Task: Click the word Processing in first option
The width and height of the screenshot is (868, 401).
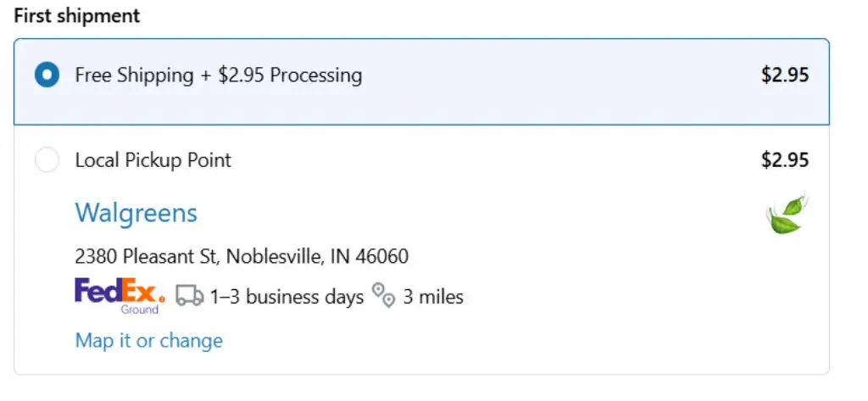Action: pyautogui.click(x=316, y=75)
